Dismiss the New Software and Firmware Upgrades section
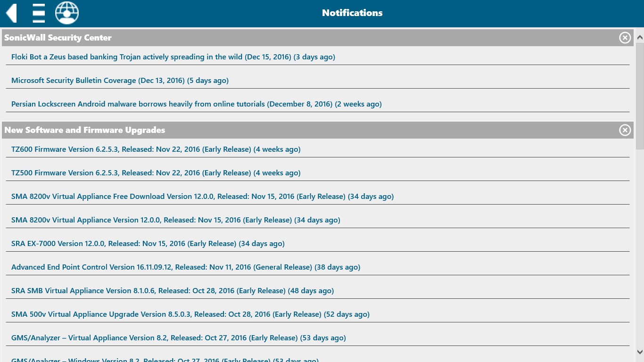Image resolution: width=644 pixels, height=362 pixels. tap(625, 130)
